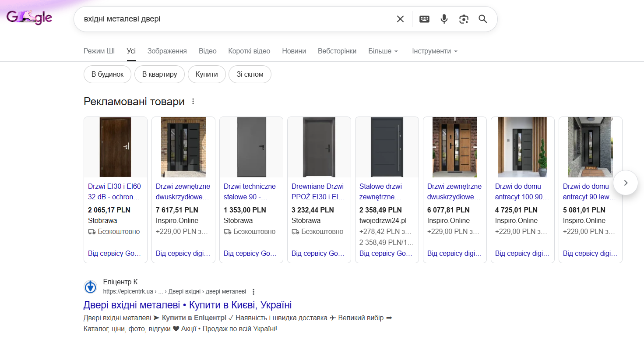Apply the В квартиру filter chip
644x343 pixels.
pyautogui.click(x=159, y=74)
